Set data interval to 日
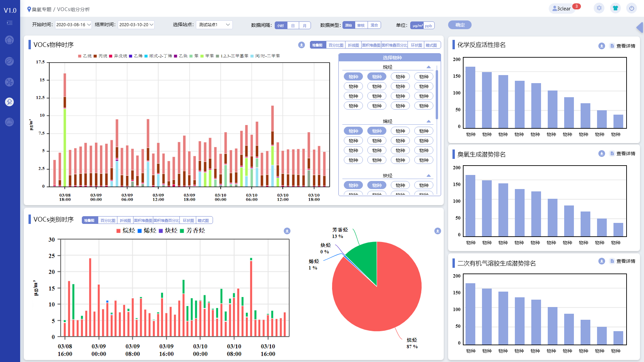Screen dimensions: 644x362 tap(293, 25)
